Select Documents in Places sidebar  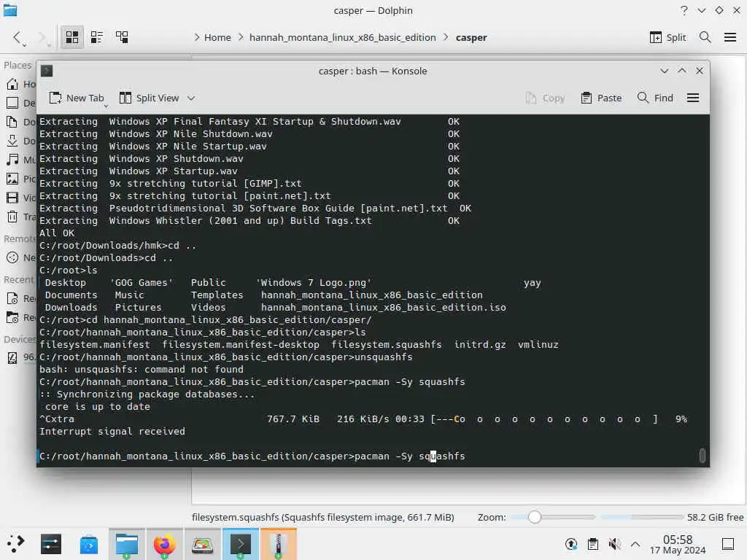20,122
